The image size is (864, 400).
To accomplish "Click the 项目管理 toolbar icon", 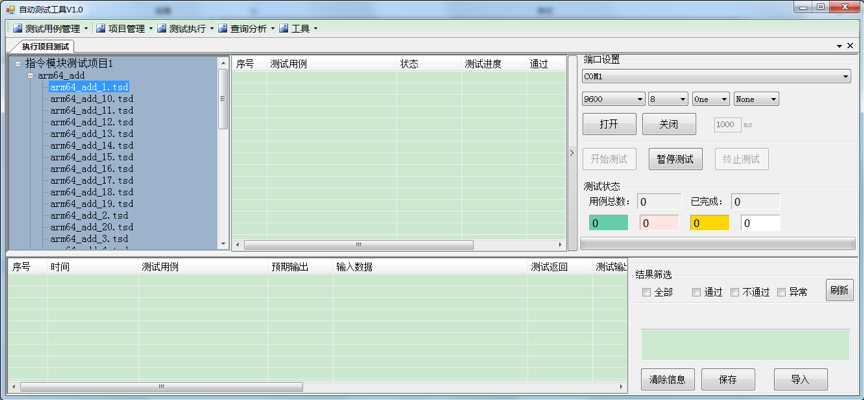I will tap(100, 28).
